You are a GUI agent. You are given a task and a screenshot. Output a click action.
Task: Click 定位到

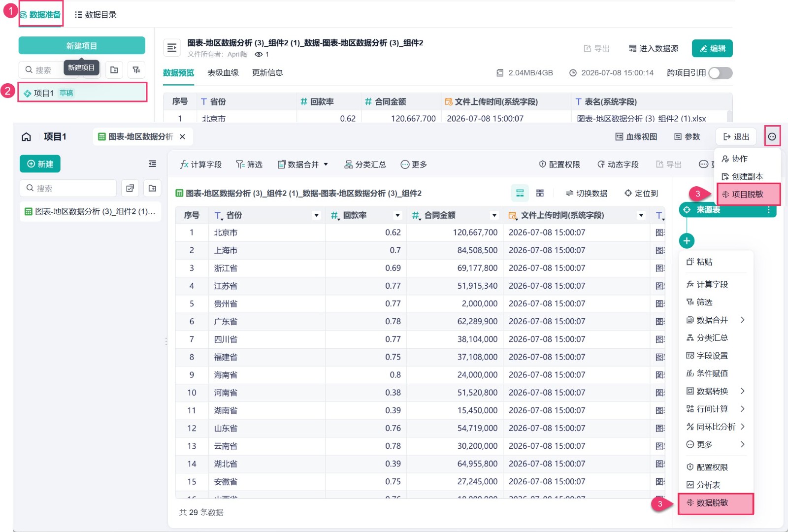[641, 194]
